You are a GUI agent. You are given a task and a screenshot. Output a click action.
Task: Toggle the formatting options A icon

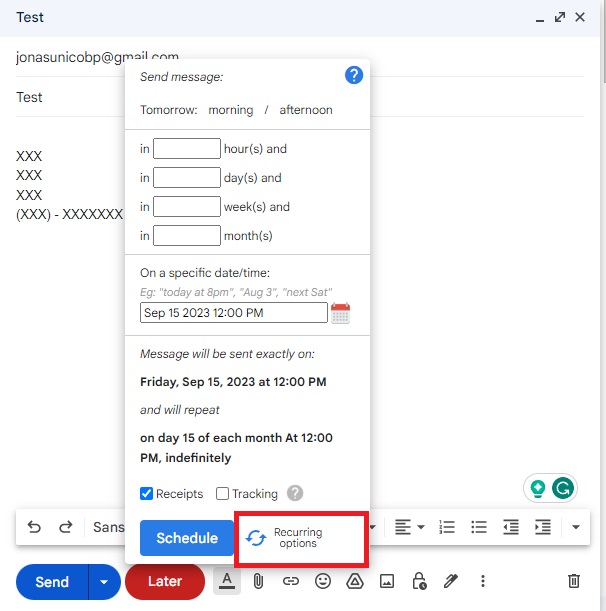coord(227,581)
